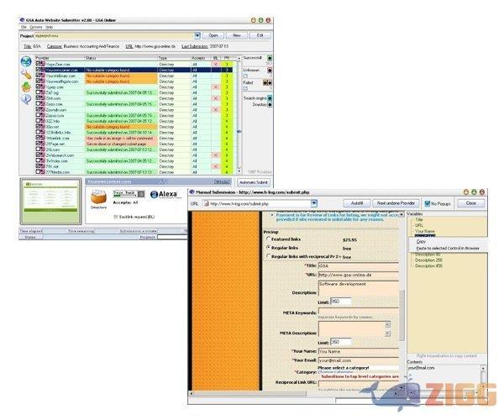Open the Manual Submission URL dropdown

pyautogui.click(x=314, y=203)
